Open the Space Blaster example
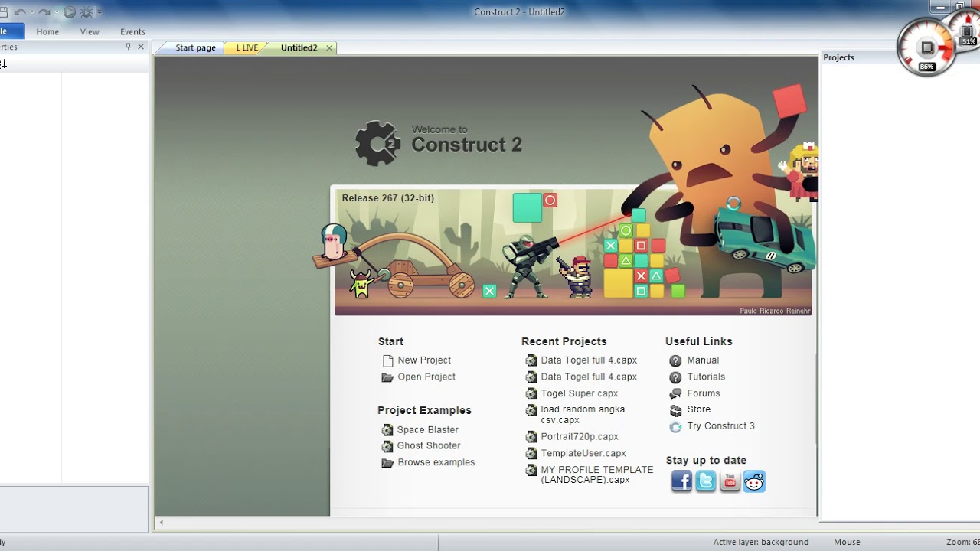 (427, 429)
